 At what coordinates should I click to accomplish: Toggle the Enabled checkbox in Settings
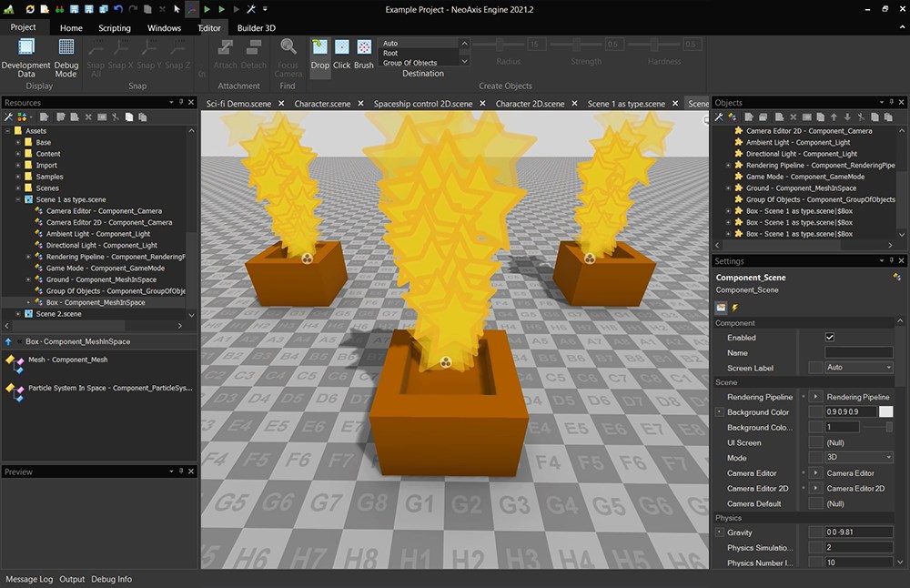pyautogui.click(x=830, y=338)
